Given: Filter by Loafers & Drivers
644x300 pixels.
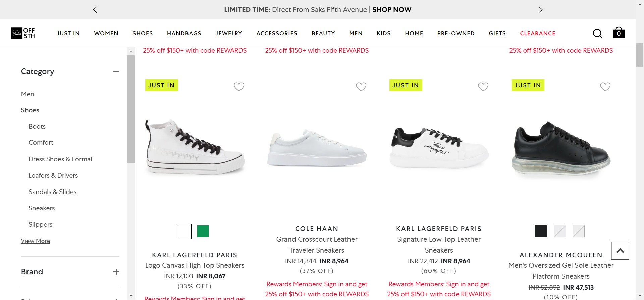Looking at the screenshot, I should pyautogui.click(x=53, y=175).
